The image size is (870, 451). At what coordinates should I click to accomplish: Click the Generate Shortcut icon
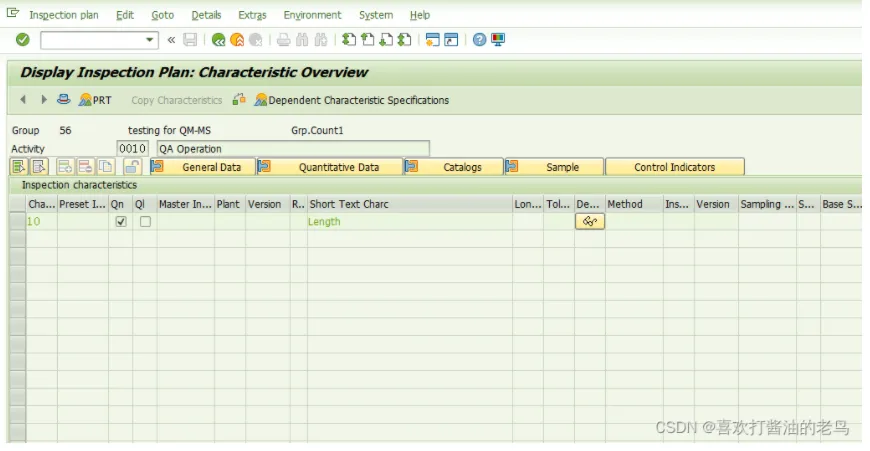click(452, 40)
